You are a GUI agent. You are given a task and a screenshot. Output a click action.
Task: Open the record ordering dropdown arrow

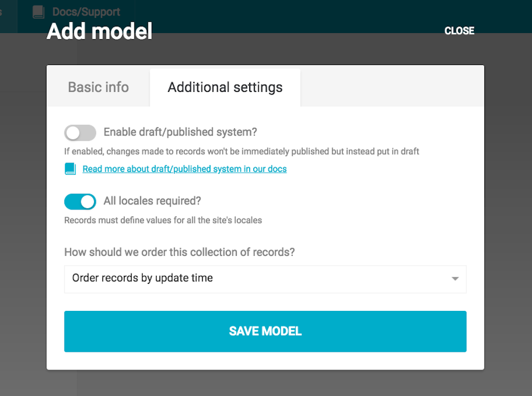click(x=455, y=278)
